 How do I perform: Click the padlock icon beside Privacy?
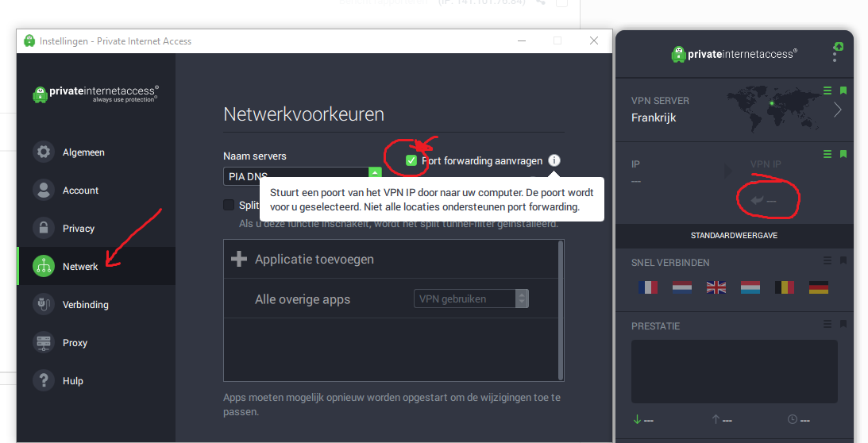pos(44,228)
